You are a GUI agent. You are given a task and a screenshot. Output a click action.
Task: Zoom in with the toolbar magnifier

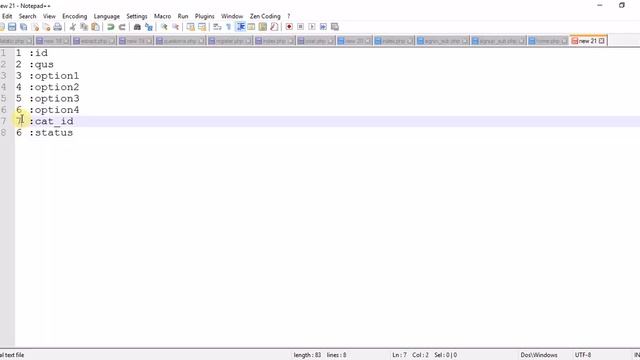coord(164,27)
